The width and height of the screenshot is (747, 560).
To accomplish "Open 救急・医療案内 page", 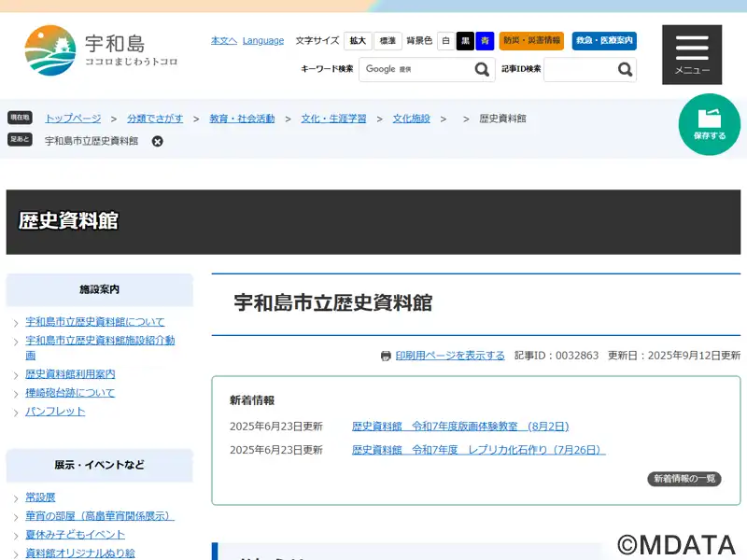I will 604,41.
